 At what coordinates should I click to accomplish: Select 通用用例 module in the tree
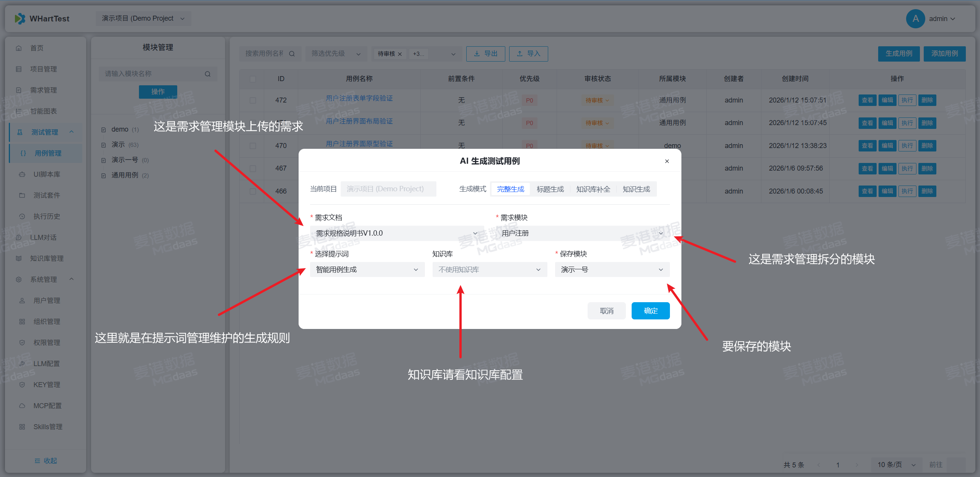point(124,175)
